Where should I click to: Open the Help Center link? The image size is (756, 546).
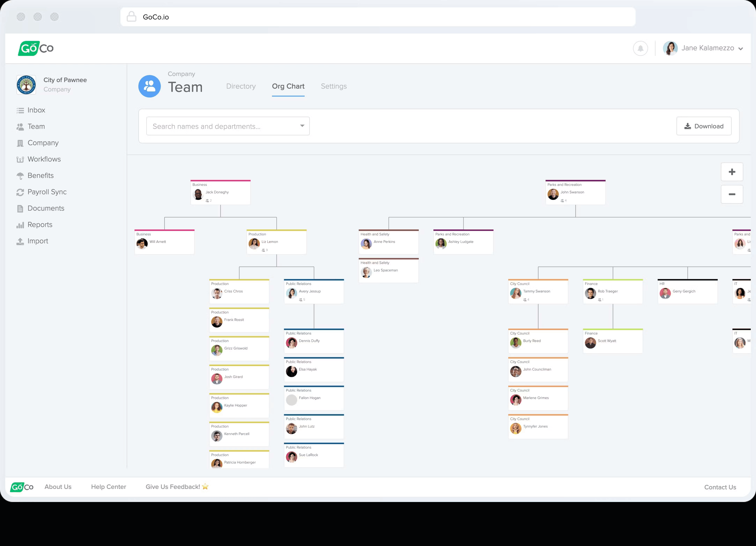coord(108,487)
